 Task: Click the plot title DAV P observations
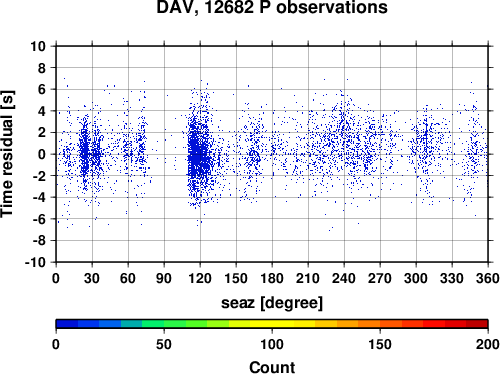272,7
